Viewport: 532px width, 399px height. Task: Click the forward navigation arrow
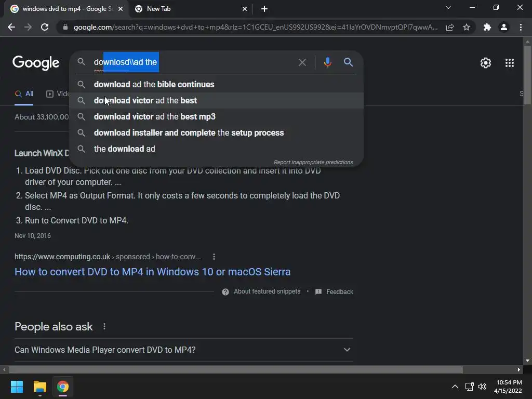(x=28, y=27)
